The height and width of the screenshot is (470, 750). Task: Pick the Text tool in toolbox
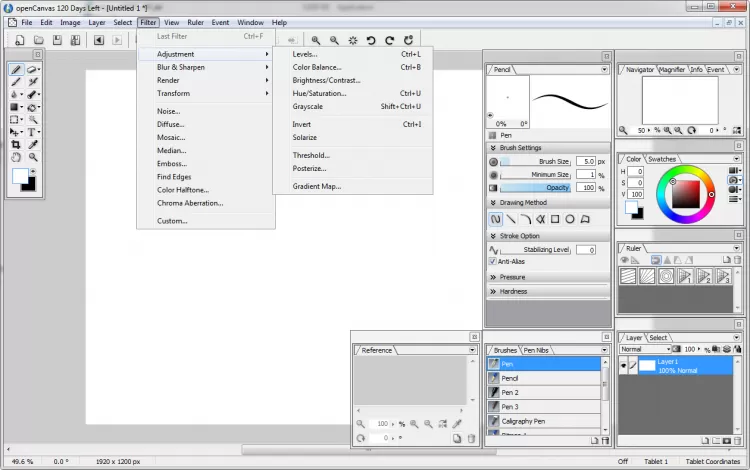tap(32, 132)
